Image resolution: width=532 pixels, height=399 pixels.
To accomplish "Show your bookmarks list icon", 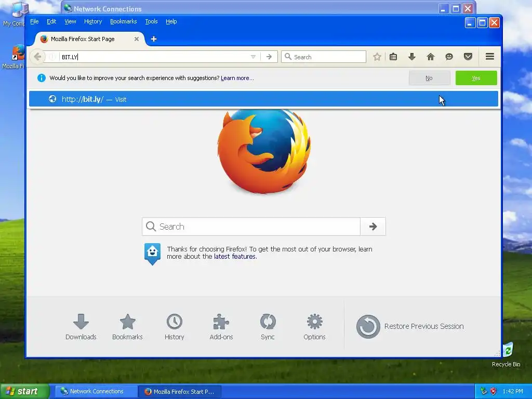I will pyautogui.click(x=393, y=57).
